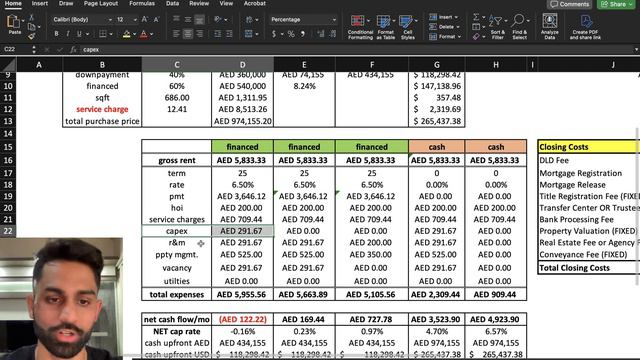The height and width of the screenshot is (360, 640).
Task: Click the AutoSum sigma icon
Action: 476,17
